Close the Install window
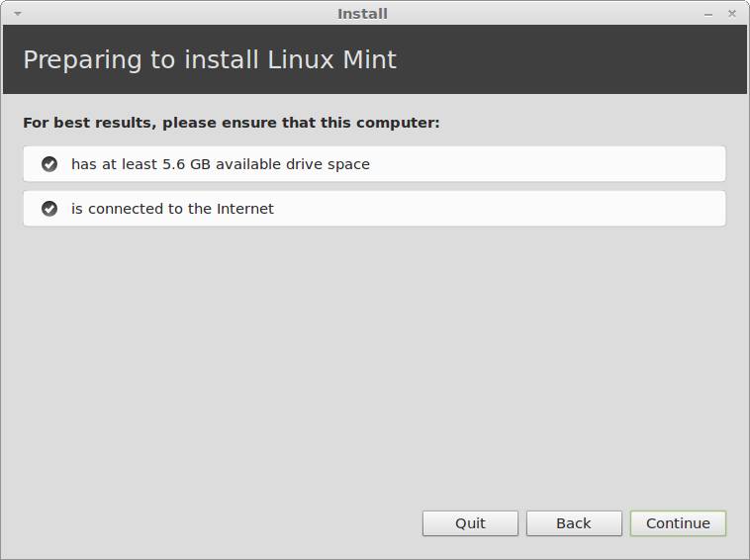Image resolution: width=750 pixels, height=560 pixels. (732, 14)
